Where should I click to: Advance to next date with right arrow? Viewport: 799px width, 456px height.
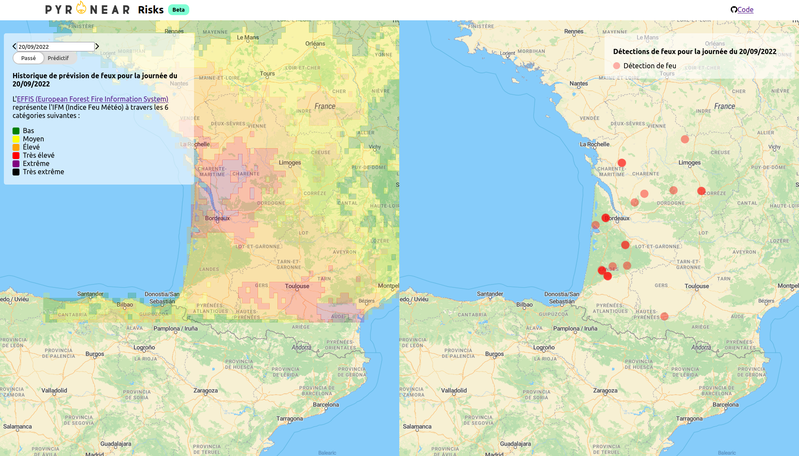97,46
